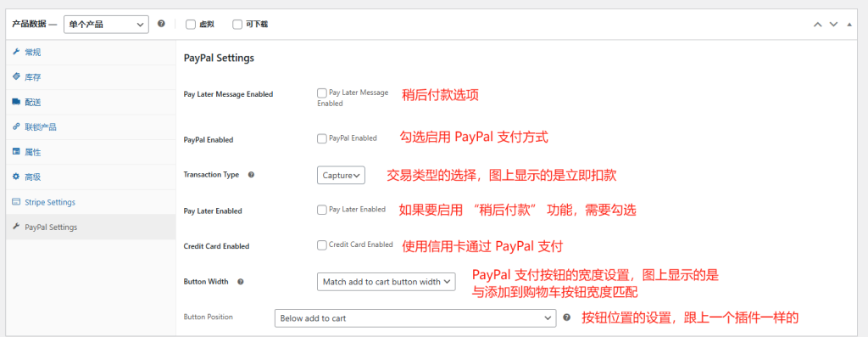Viewport: 868px width, 337px height.
Task: Click the card icon beside Stripe Settings
Action: pyautogui.click(x=16, y=202)
